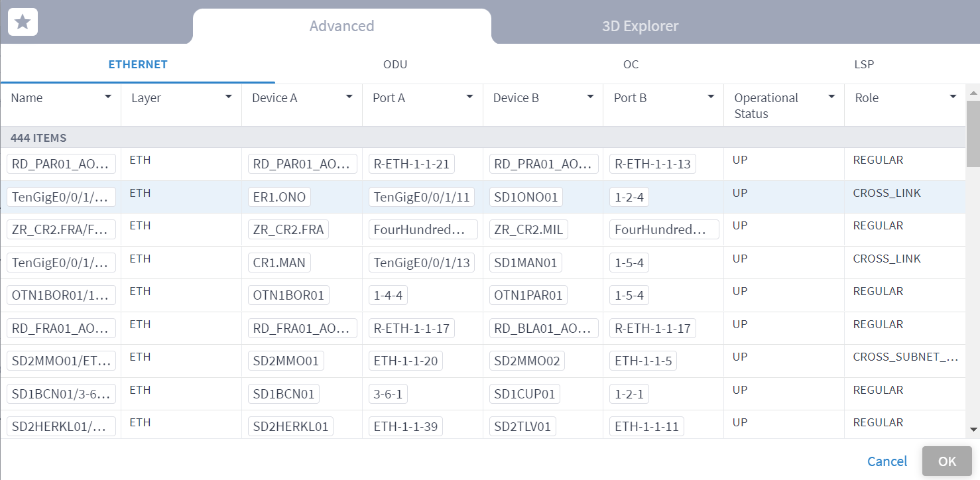Open the Port A column dropdown
980x480 pixels.
(x=470, y=97)
